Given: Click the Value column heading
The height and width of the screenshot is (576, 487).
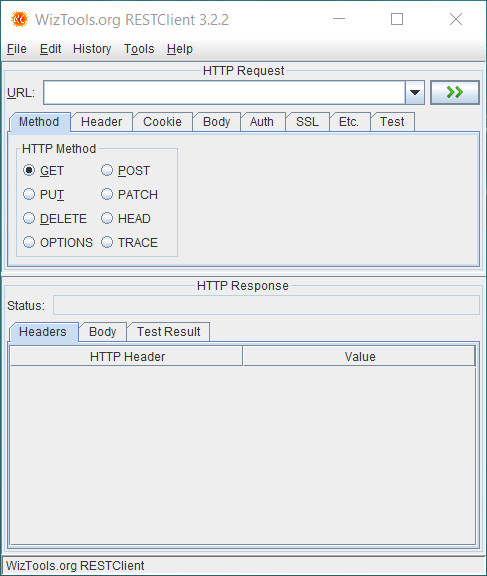Looking at the screenshot, I should tap(360, 356).
